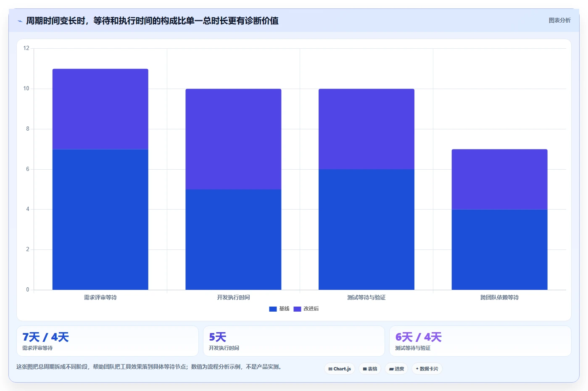This screenshot has width=588, height=391.
Task: Toggle the 改进后 legend color box
Action: coord(297,309)
